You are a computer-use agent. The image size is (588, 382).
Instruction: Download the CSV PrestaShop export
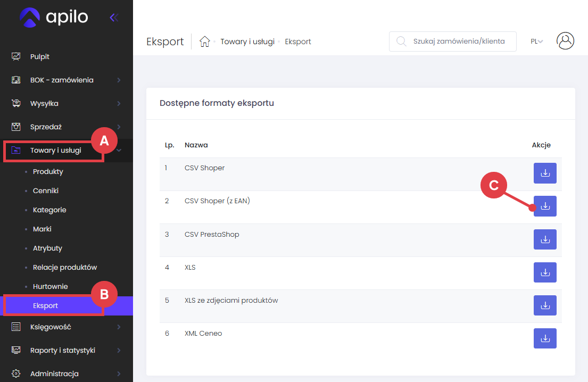[x=545, y=239]
